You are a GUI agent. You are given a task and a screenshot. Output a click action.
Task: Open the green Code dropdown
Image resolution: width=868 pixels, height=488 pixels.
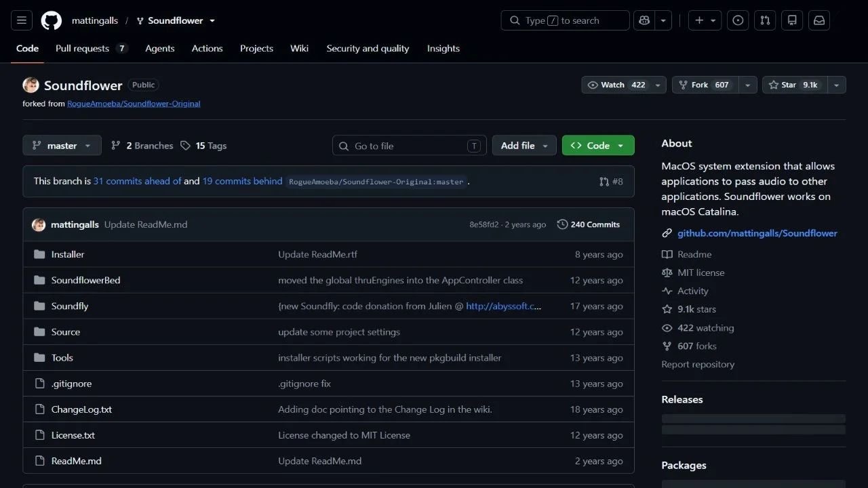[x=598, y=146]
